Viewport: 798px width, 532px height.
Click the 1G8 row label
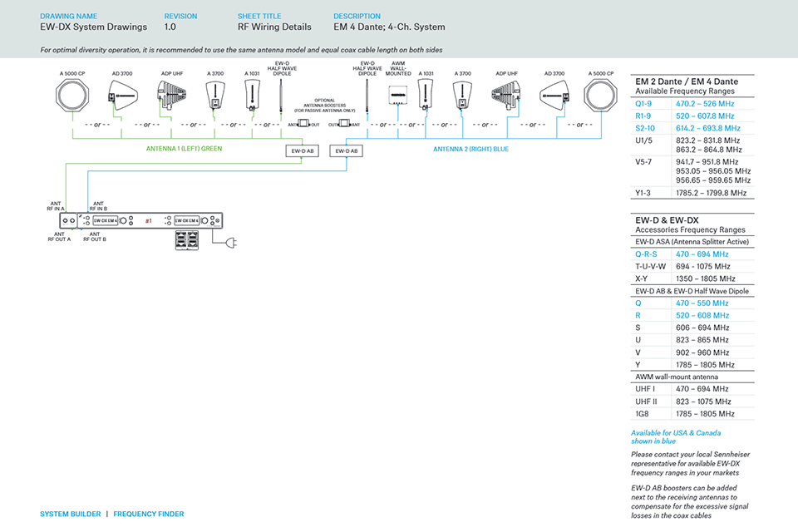click(x=642, y=414)
